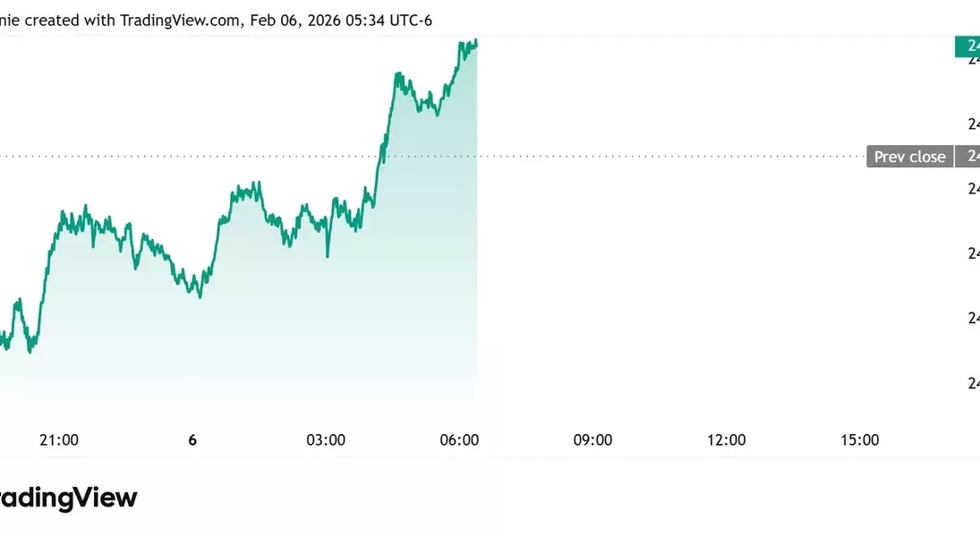Screen dimensions: 980x537
Task: Select the 21:00 time axis label
Action: [x=59, y=439]
